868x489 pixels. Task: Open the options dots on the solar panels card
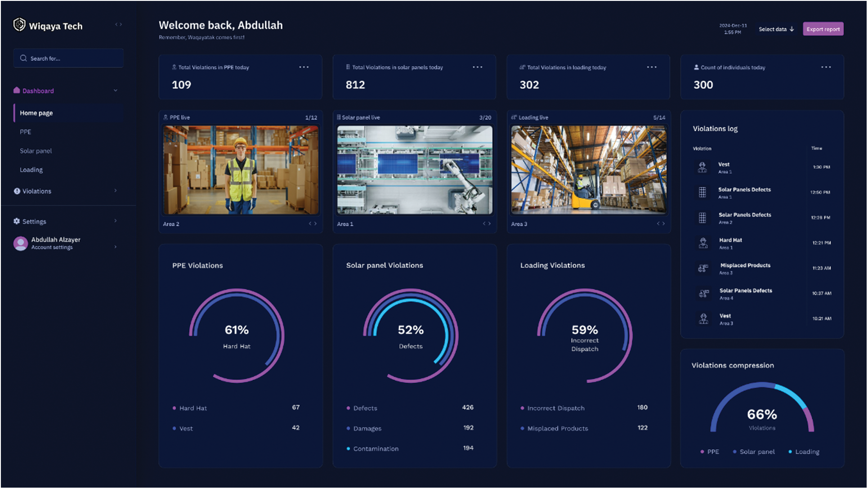(478, 67)
